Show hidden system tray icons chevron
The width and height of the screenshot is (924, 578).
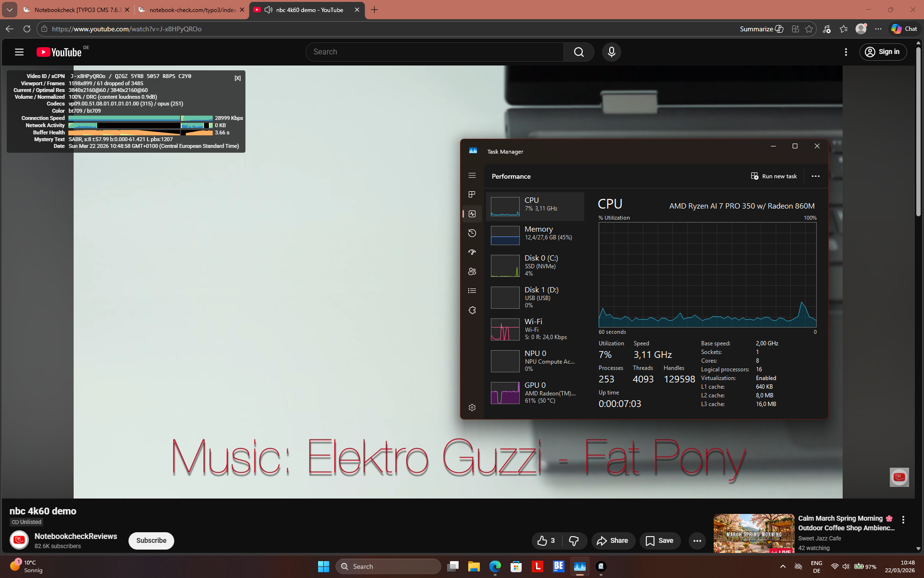click(x=783, y=566)
